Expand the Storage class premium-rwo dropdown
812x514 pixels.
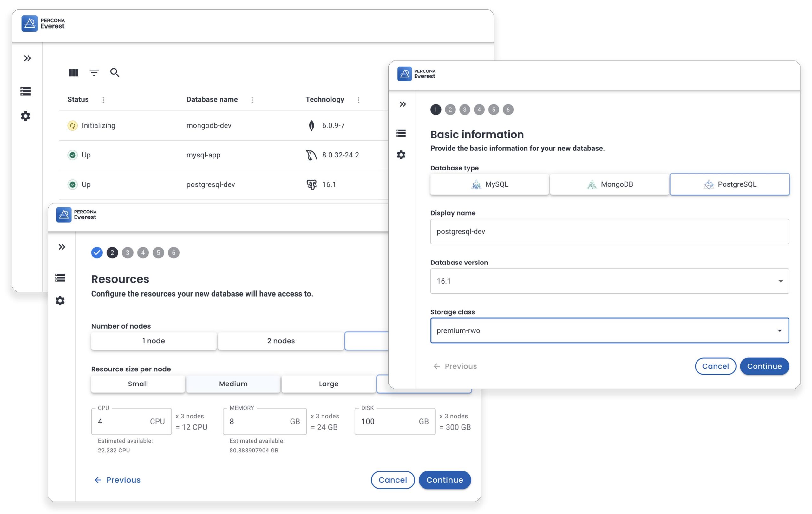pyautogui.click(x=609, y=331)
